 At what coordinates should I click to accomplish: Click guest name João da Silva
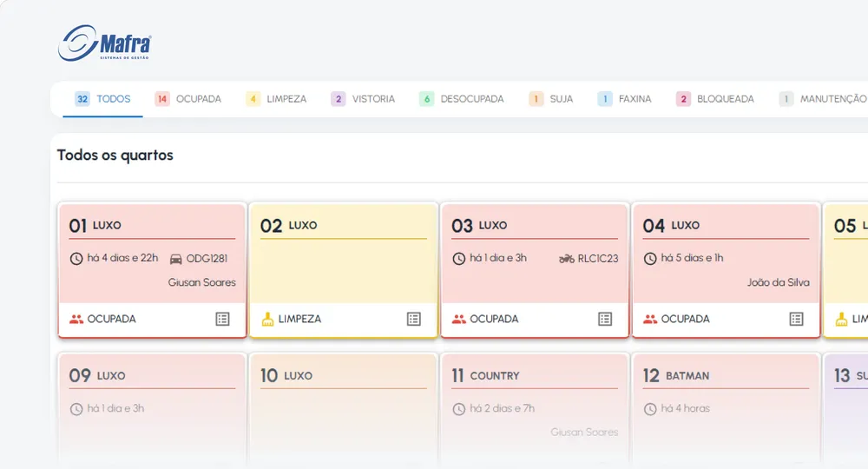[x=779, y=282]
